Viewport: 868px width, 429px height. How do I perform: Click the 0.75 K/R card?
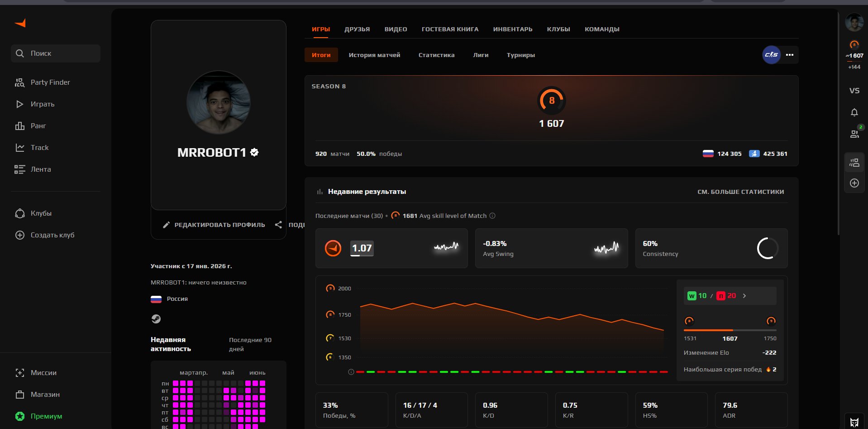coord(591,410)
